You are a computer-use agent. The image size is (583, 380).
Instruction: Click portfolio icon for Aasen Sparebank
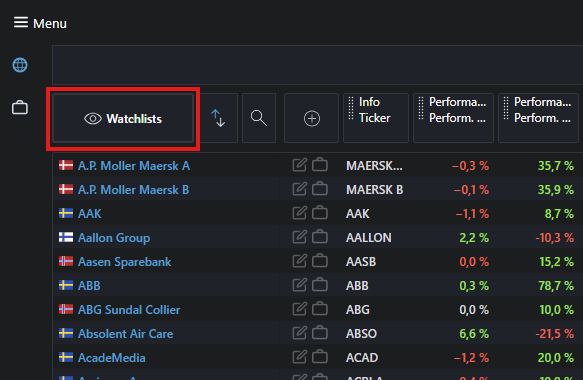[x=320, y=261]
